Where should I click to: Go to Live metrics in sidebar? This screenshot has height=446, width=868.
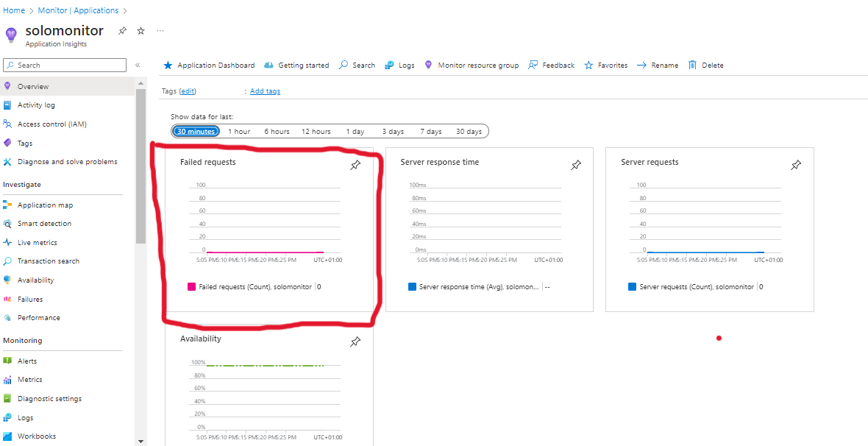click(37, 243)
